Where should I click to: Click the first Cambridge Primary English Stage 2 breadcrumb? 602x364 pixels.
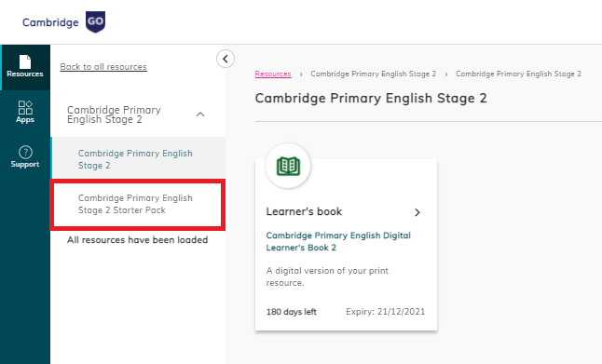(x=373, y=74)
